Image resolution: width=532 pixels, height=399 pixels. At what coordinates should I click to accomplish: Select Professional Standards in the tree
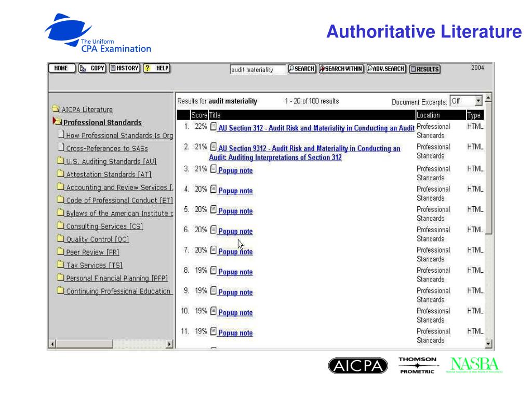pyautogui.click(x=102, y=123)
